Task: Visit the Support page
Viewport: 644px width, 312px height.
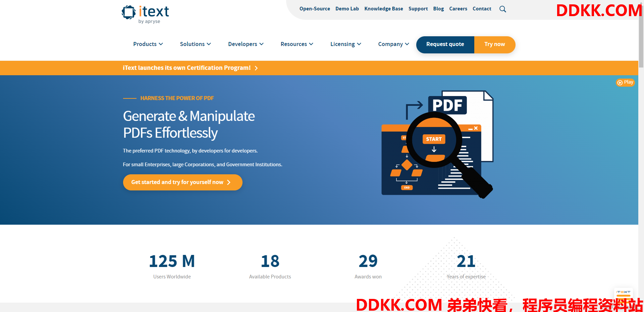Action: 418,9
